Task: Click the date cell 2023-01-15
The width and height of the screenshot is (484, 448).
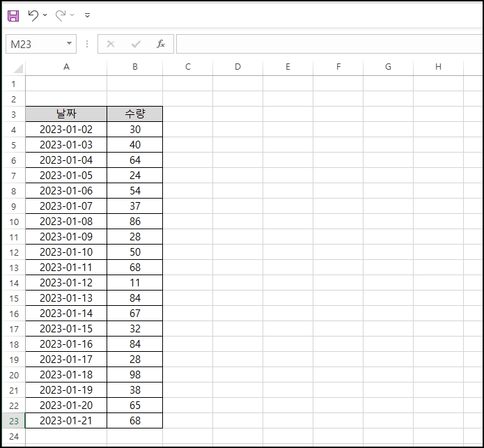Action: point(66,329)
